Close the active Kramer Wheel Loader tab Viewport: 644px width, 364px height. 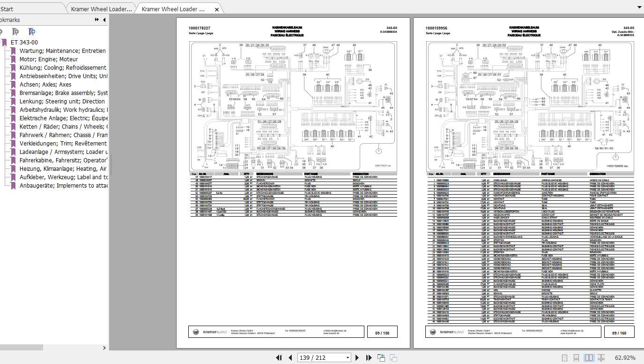pos(216,9)
